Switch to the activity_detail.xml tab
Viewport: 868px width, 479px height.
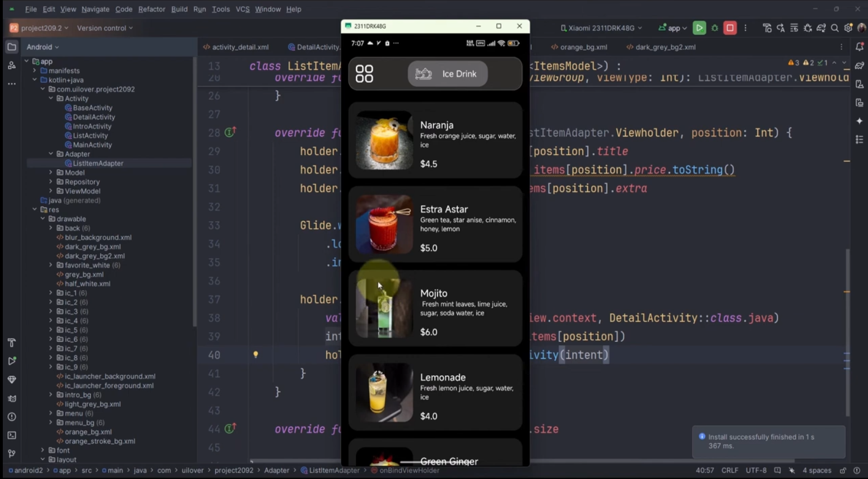tap(236, 47)
